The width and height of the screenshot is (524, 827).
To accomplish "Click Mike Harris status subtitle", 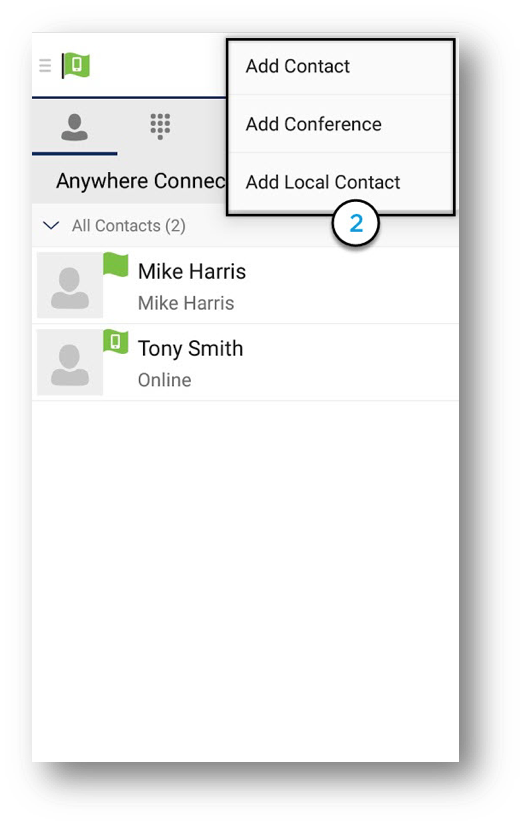I will 186,303.
